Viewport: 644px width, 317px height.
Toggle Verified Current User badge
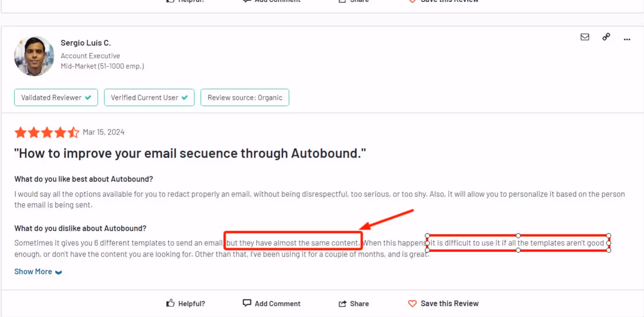click(x=149, y=98)
